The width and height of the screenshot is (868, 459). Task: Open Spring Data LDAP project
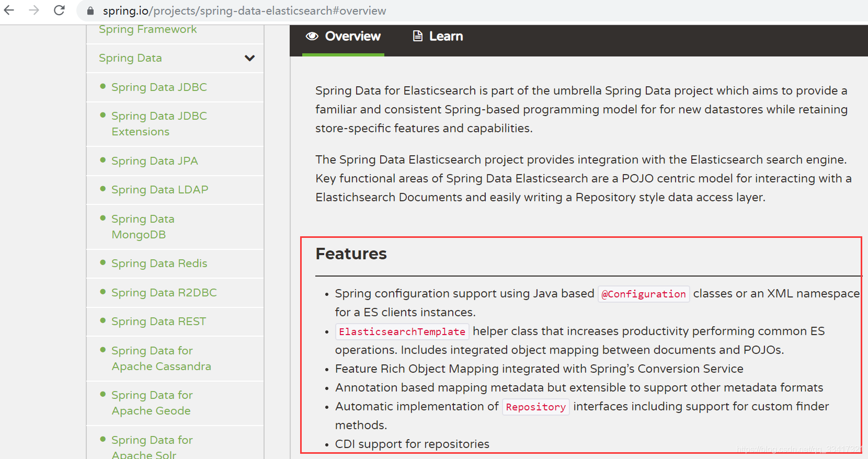pyautogui.click(x=159, y=190)
